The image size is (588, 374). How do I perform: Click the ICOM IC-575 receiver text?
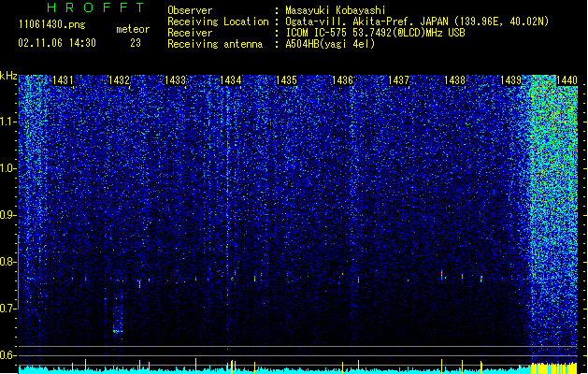[x=375, y=33]
